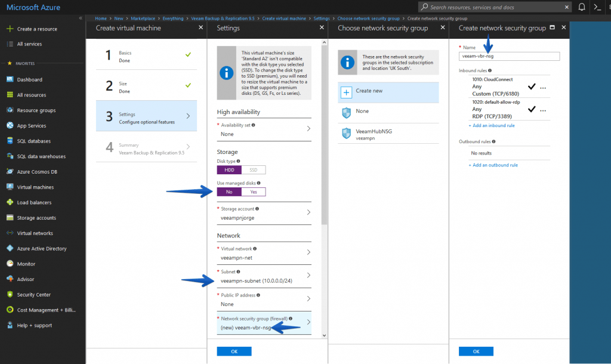Viewport: 611px width, 364px height.
Task: Open All services list icon
Action: [10, 44]
